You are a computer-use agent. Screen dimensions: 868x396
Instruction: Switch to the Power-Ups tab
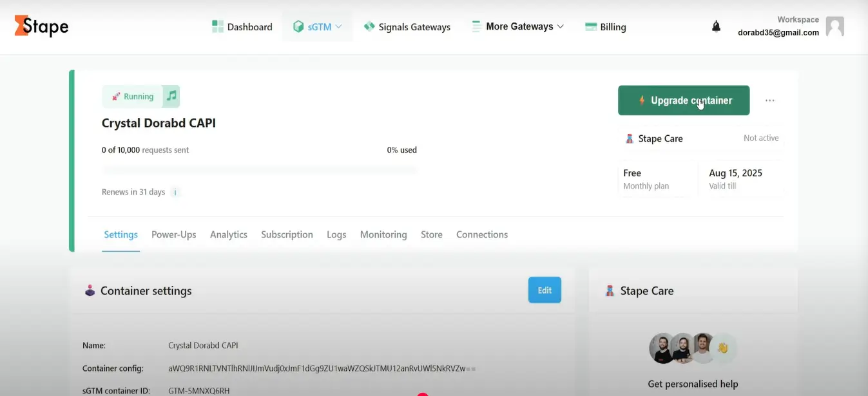click(173, 235)
